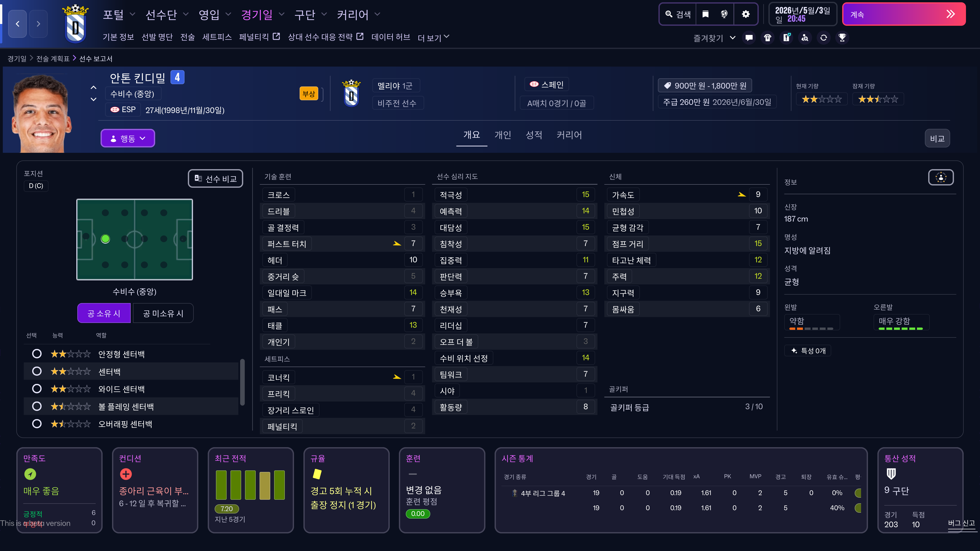
Task: Click the trophy competitions icon
Action: coord(842,38)
